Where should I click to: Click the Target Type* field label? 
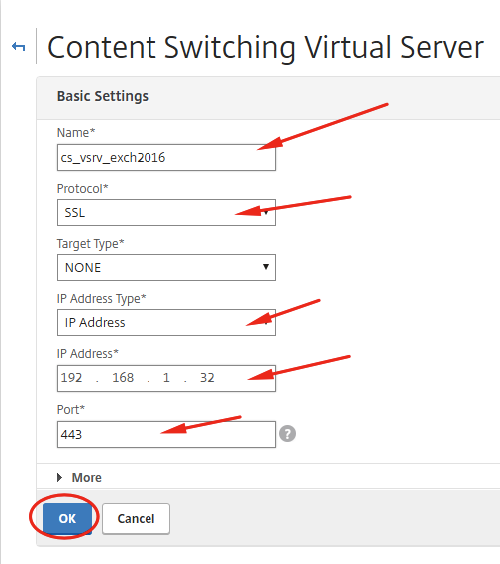click(90, 244)
